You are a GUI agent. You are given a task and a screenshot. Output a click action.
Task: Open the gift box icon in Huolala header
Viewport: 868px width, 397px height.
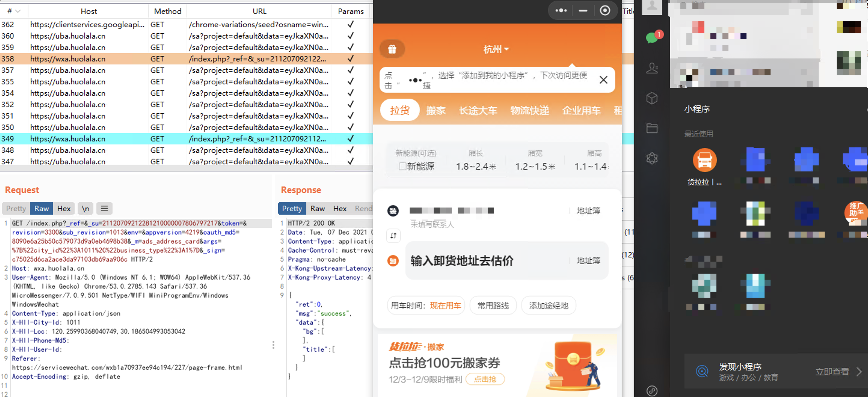(x=392, y=49)
